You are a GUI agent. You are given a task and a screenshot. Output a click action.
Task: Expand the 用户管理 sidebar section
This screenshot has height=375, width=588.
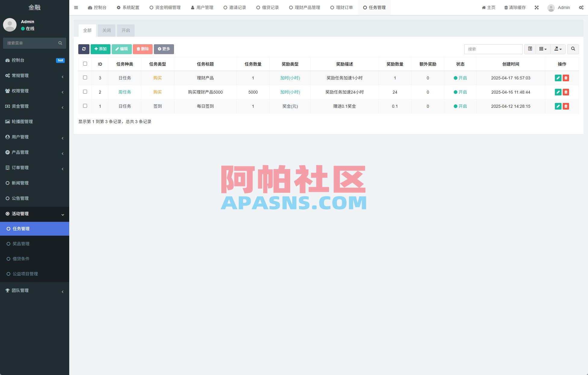[x=35, y=137]
